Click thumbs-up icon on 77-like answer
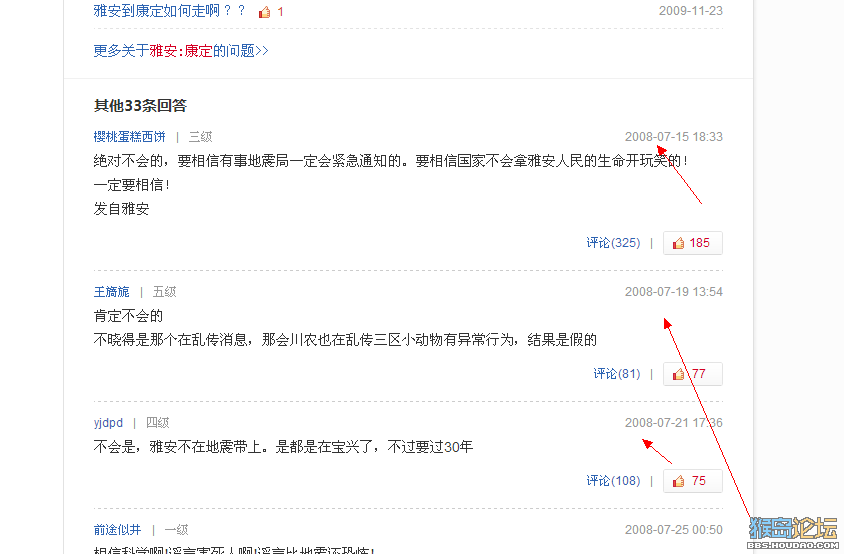844x554 pixels. 678,374
